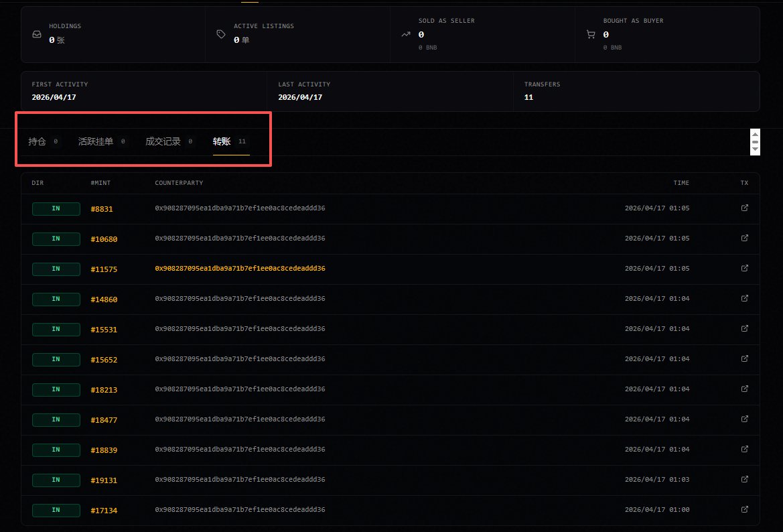
Task: Click the Holdings inbox icon
Action: (37, 34)
